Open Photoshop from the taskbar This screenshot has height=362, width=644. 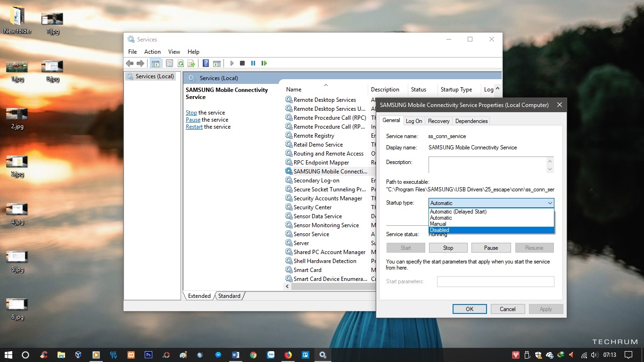click(x=148, y=355)
